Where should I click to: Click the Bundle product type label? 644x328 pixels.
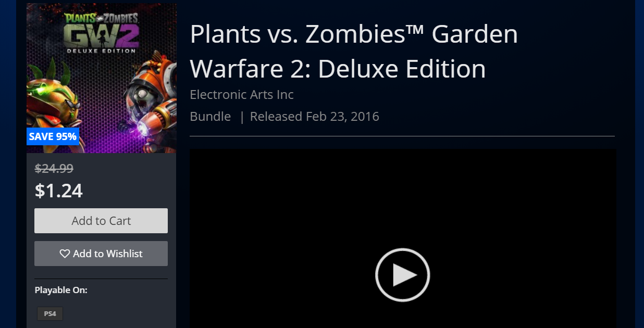click(x=210, y=116)
